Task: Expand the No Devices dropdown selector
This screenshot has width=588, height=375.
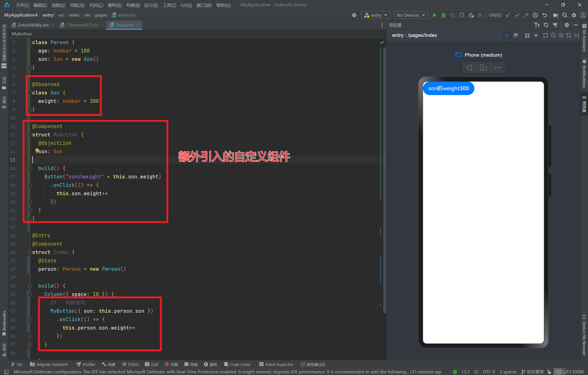Action: (410, 15)
